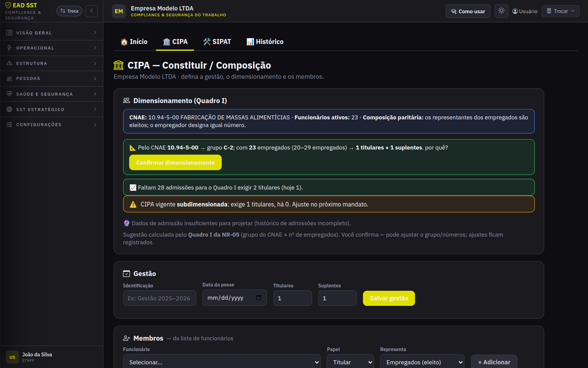This screenshot has height=368, width=588.
Task: Open the Usuário profile icon
Action: pos(515,11)
